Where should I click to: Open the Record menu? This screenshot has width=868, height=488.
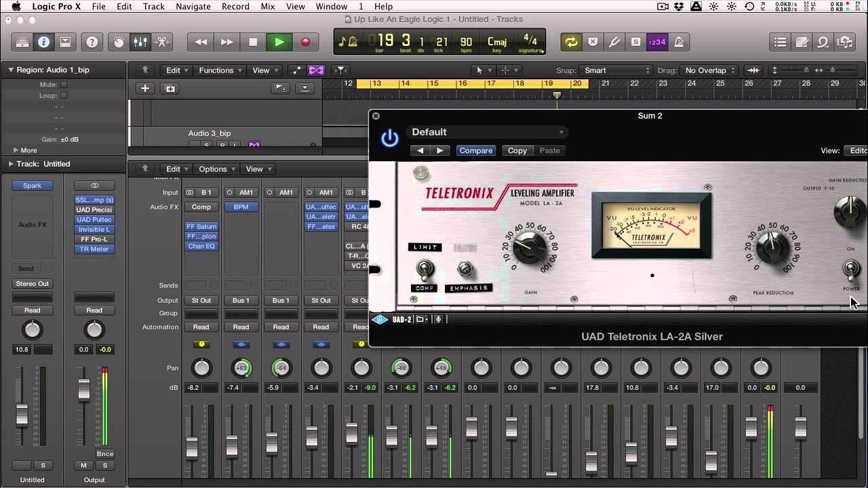click(x=235, y=6)
